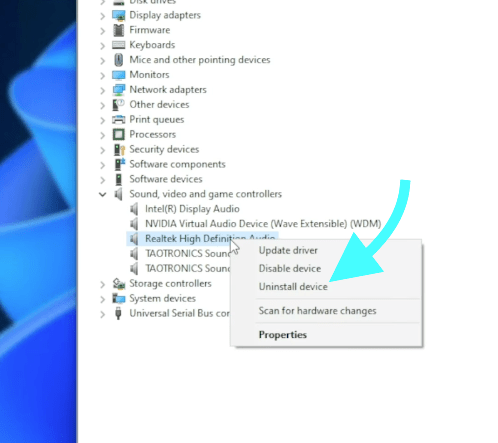Click the Intel(R) Display Audio speaker icon
Screen dimensions: 498x443
[x=134, y=209]
